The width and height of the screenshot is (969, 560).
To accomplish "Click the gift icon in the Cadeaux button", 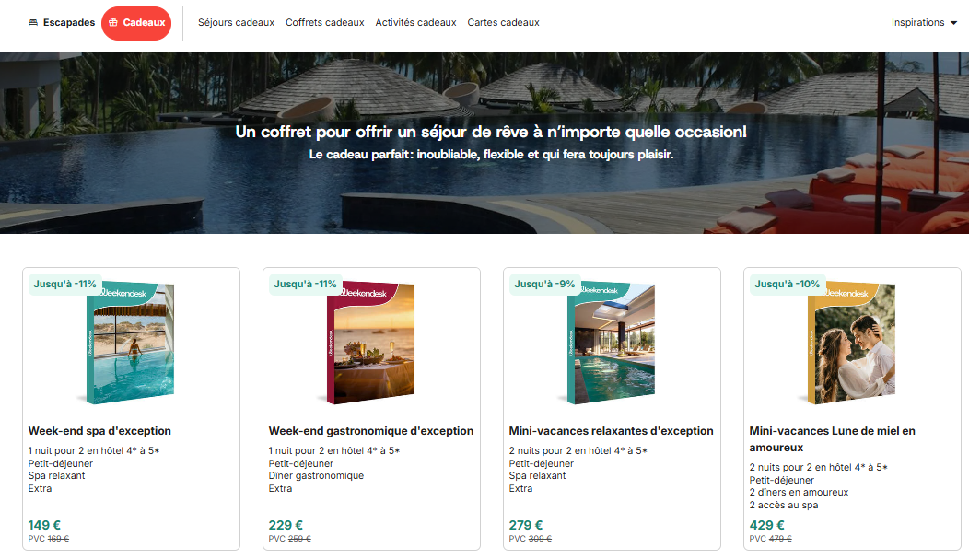I will 113,23.
